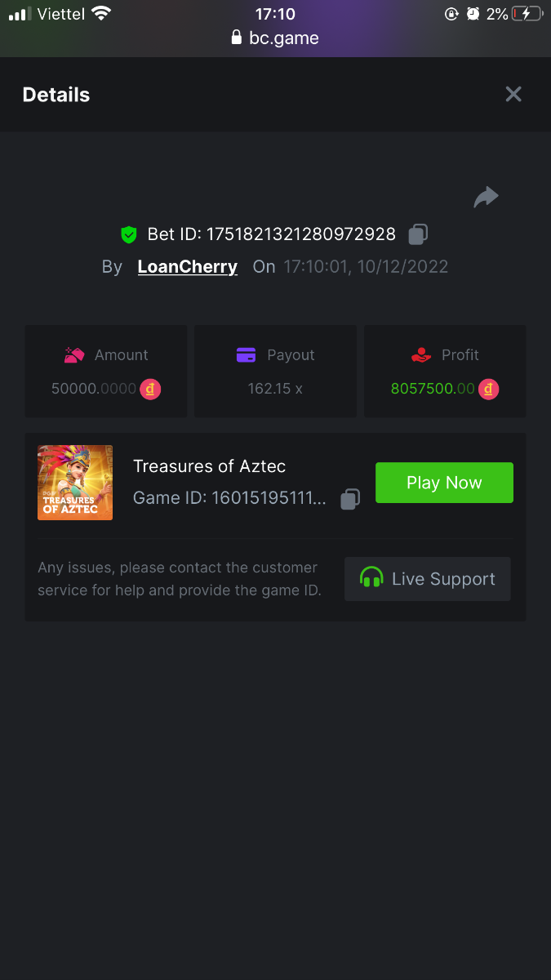Open LoanCherry's profile link
The image size is (551, 980).
[188, 266]
